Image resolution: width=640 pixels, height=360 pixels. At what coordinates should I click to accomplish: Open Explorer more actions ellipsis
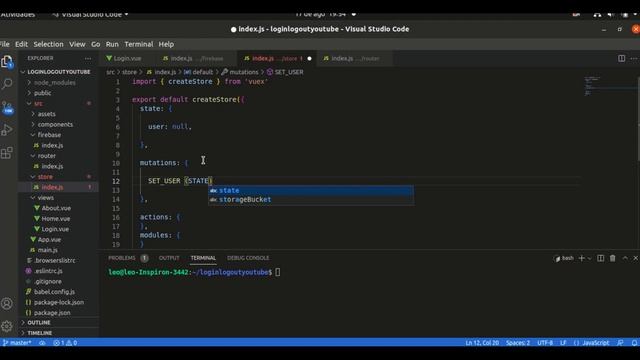pyautogui.click(x=88, y=58)
